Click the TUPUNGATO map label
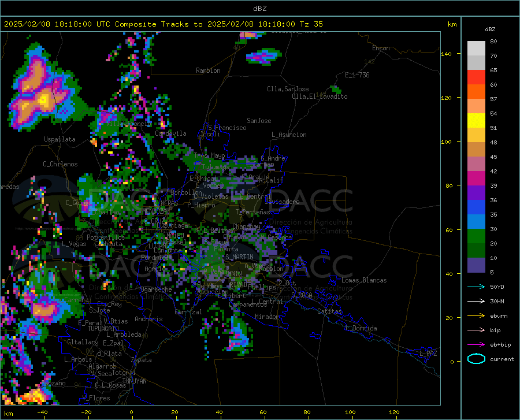 click(103, 329)
